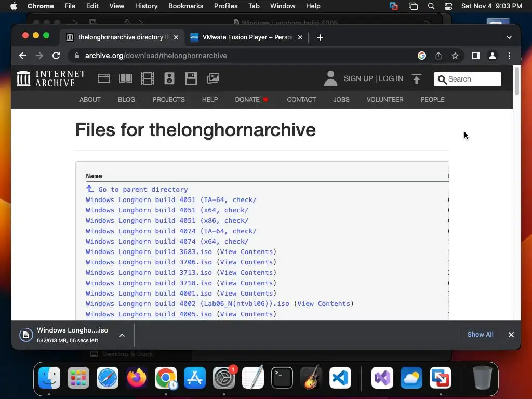Image resolution: width=532 pixels, height=399 pixels.
Task: Open Finder from the Dock
Action: point(49,378)
